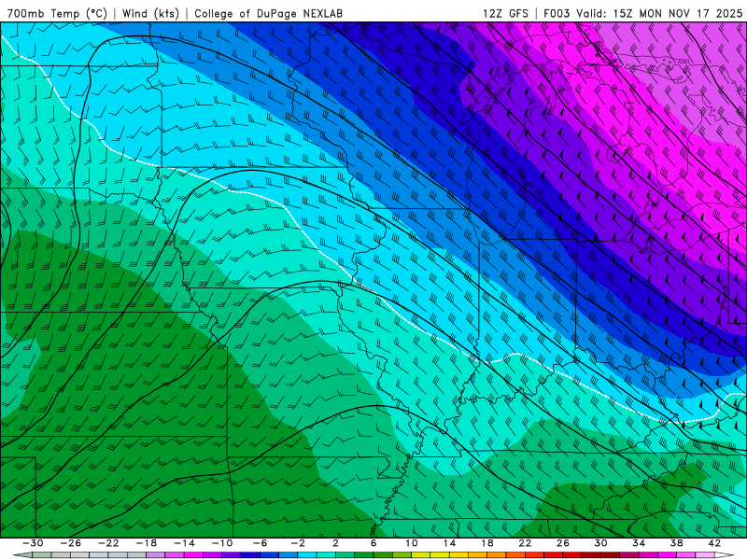Click the positive "26" legend value

pyautogui.click(x=563, y=543)
